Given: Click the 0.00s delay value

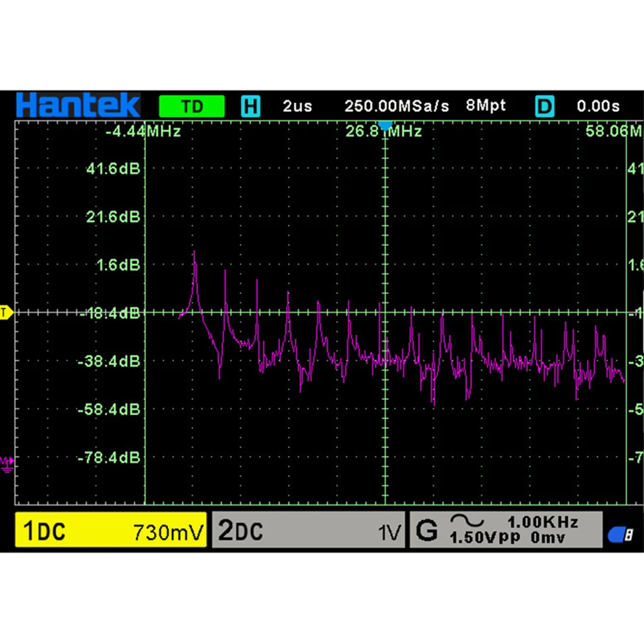Looking at the screenshot, I should (x=598, y=106).
